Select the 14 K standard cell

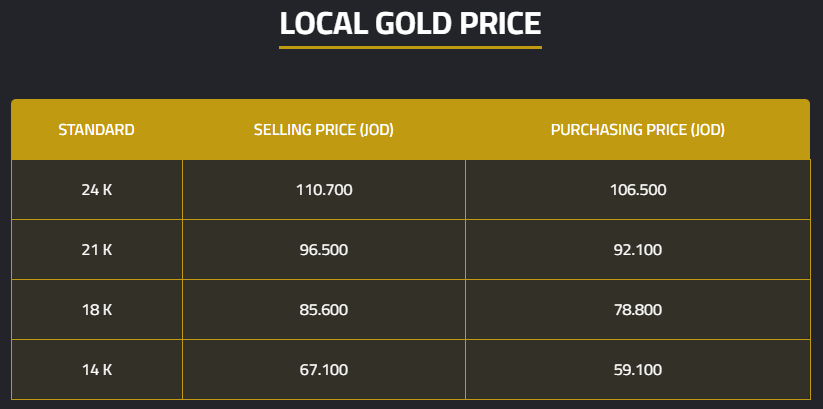97,370
